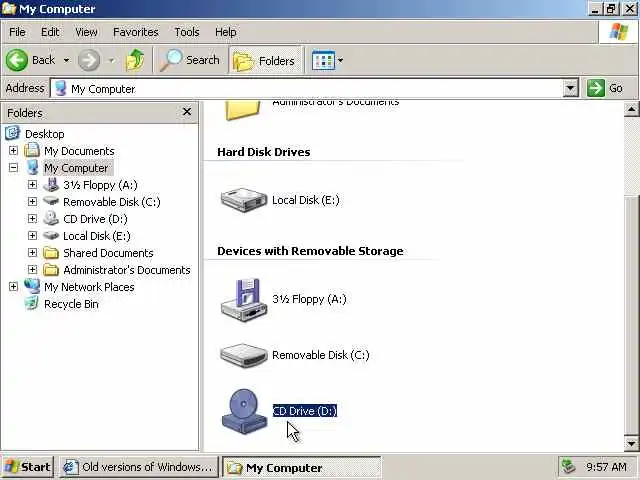Select Administrator's Documents folder icon in main pane
This screenshot has height=480, width=640.
(x=242, y=110)
